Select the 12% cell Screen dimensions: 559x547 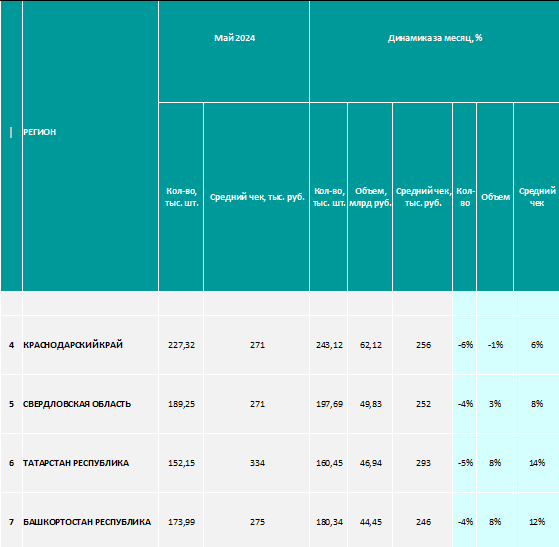click(x=537, y=520)
